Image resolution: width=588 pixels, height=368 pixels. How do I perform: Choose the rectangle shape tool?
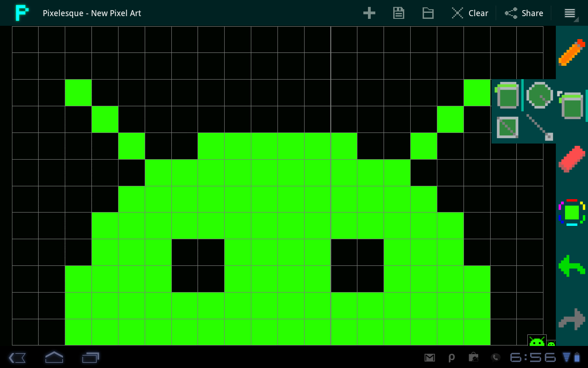tap(507, 127)
